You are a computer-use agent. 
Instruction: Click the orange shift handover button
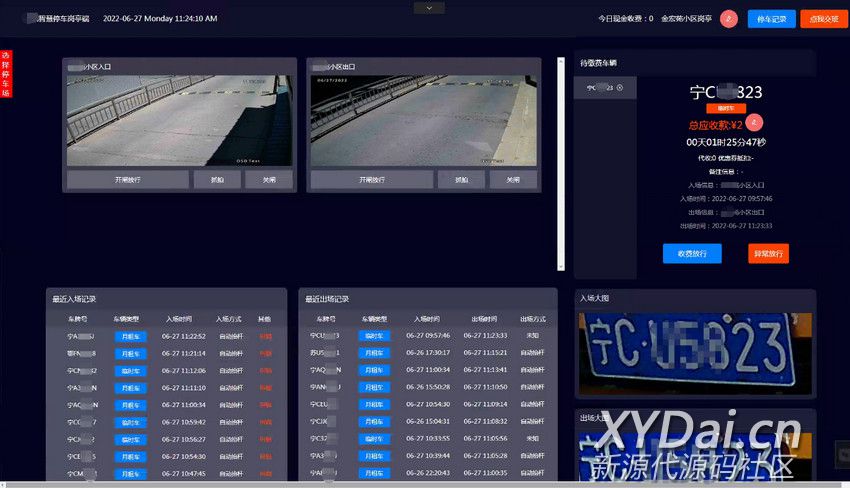(824, 18)
